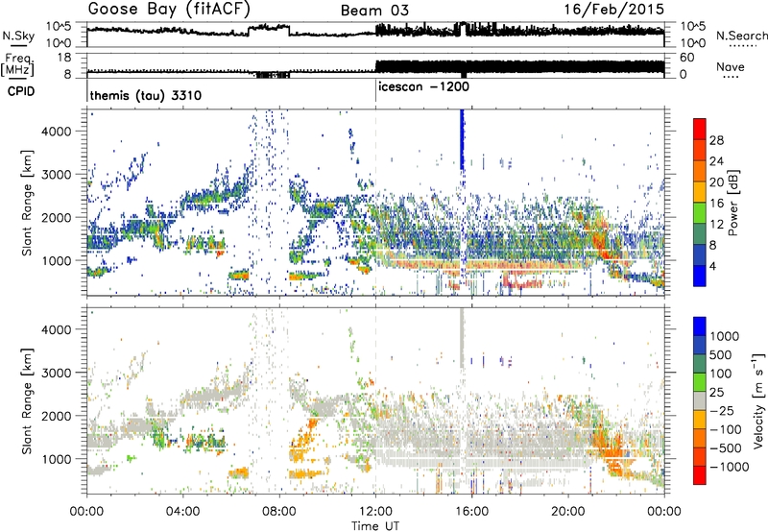
Task: Click the '-1000' tick on the velocity colorbar
Action: [x=729, y=467]
